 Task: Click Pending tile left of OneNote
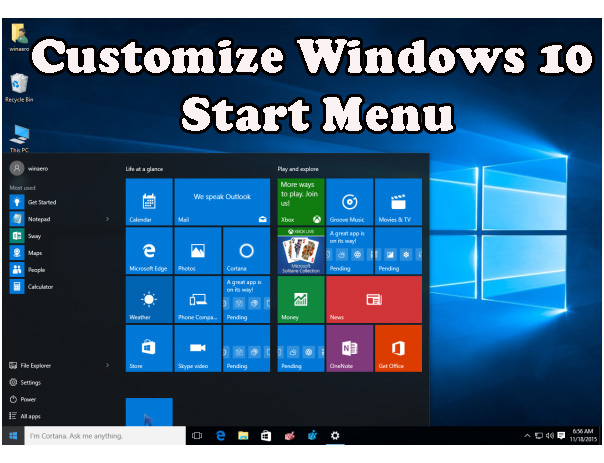pos(301,348)
